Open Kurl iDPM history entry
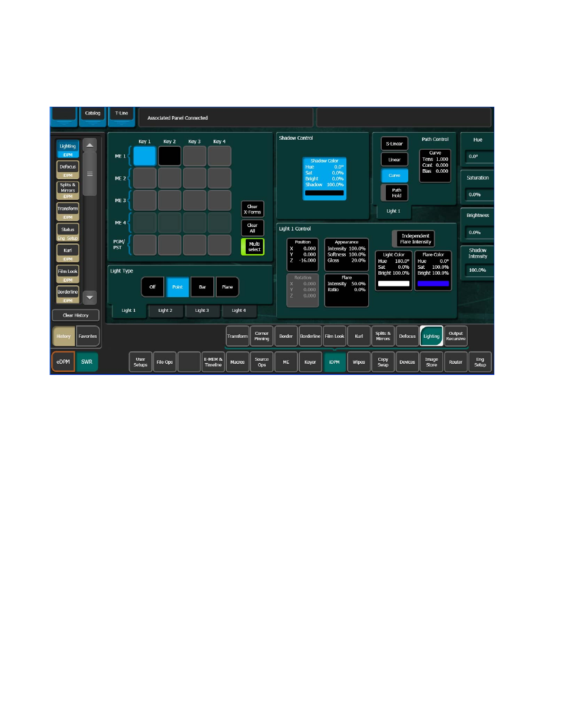 coord(68,253)
